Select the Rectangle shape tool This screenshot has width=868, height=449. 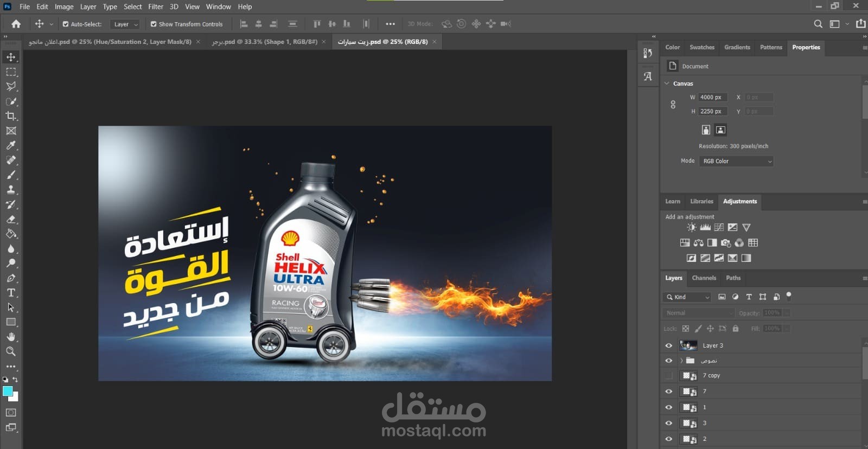pyautogui.click(x=11, y=322)
